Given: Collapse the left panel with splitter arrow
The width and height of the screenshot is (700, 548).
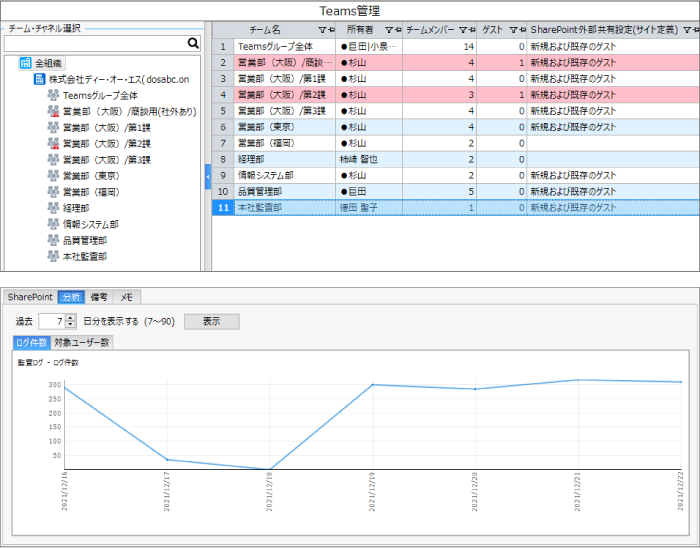Looking at the screenshot, I should (x=208, y=177).
